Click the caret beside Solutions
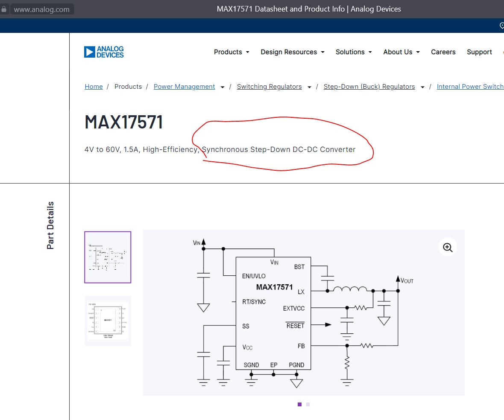The width and height of the screenshot is (504, 420). coord(370,52)
